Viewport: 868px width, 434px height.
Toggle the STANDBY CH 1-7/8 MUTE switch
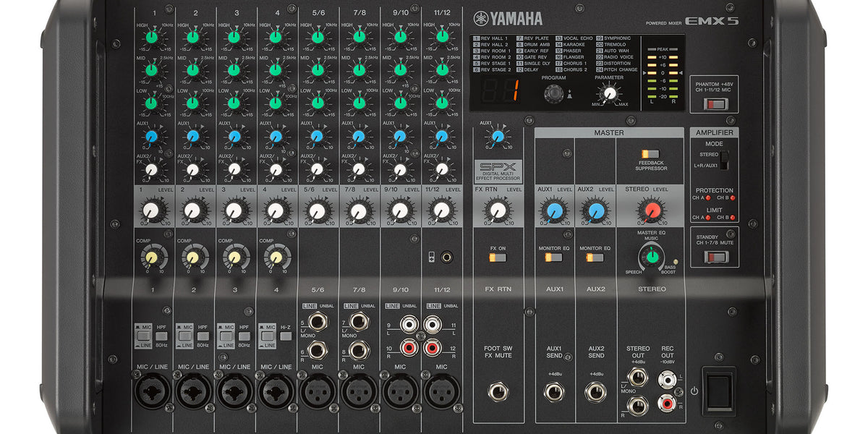pos(715,255)
